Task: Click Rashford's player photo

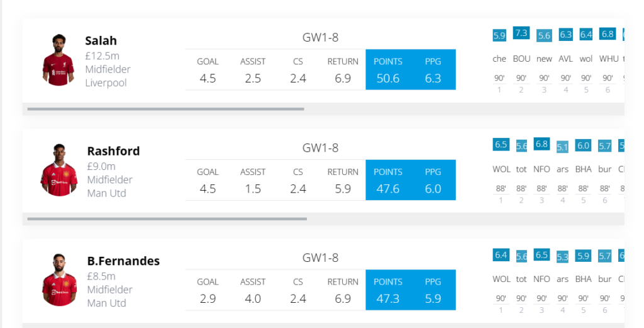Action: point(58,170)
